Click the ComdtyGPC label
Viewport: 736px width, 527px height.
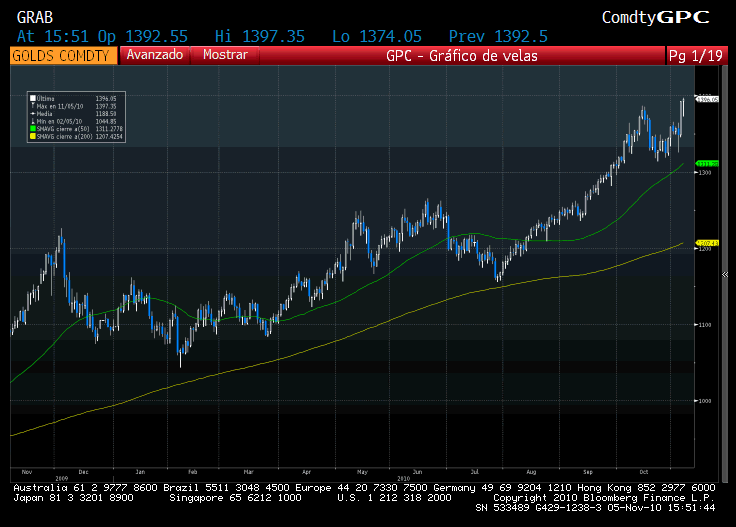[x=655, y=17]
